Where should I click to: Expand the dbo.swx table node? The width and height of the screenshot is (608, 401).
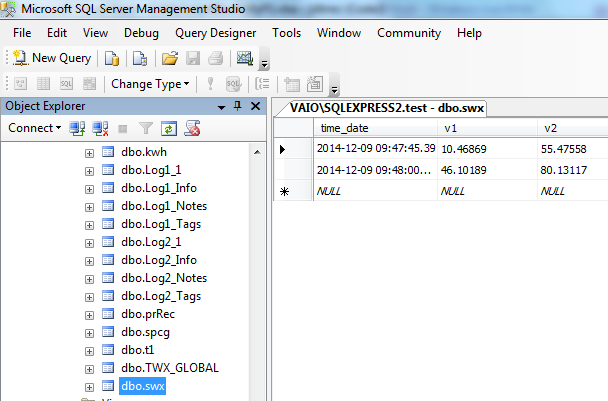[x=90, y=387]
